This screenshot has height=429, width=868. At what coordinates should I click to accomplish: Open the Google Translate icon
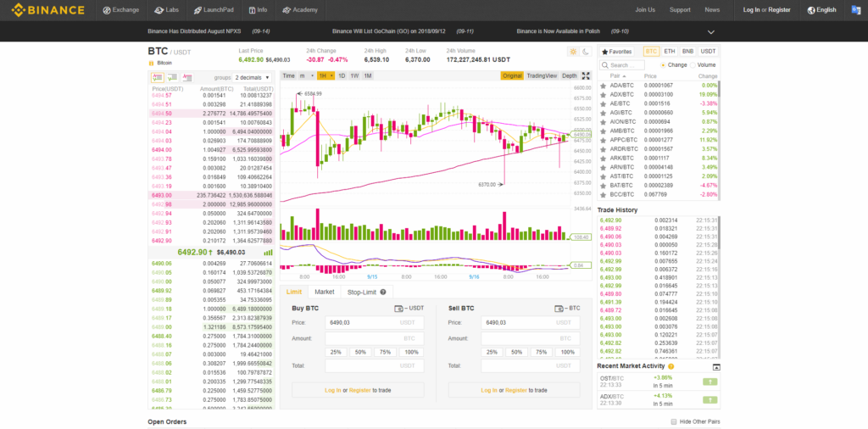[856, 10]
